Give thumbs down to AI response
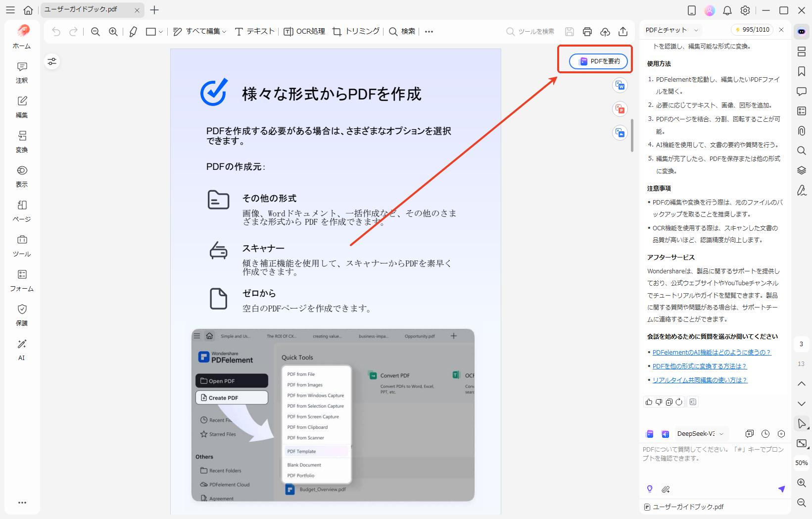The height and width of the screenshot is (519, 812). click(659, 402)
